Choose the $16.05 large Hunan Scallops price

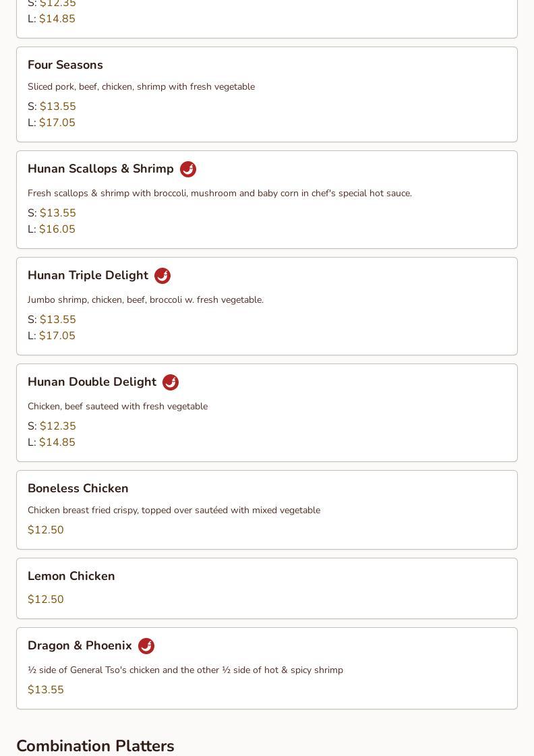click(57, 229)
